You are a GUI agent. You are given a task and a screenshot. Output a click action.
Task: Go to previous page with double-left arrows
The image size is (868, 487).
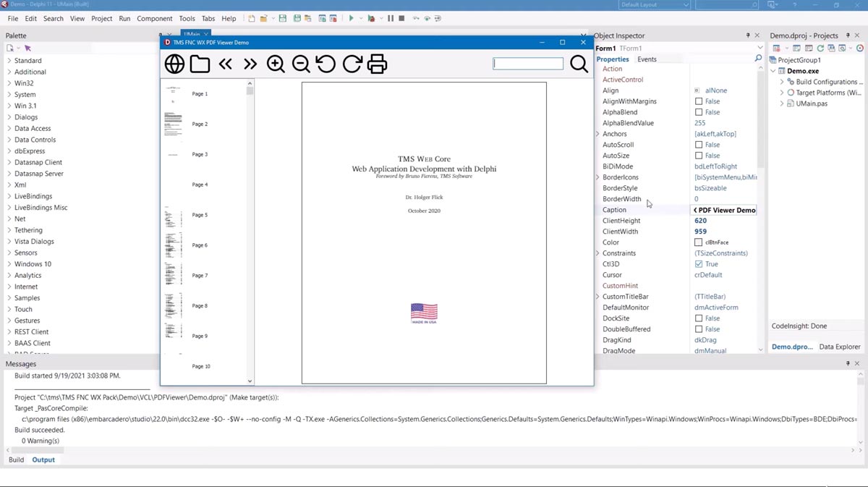point(225,64)
